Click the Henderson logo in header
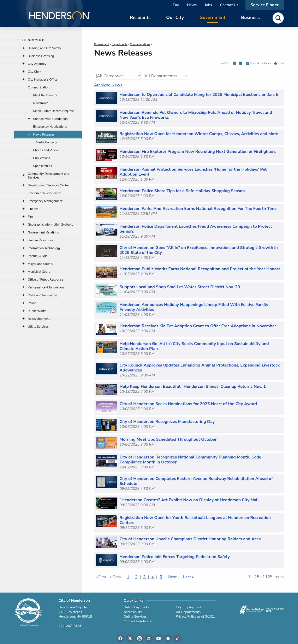The height and width of the screenshot is (644, 298). pos(60,15)
